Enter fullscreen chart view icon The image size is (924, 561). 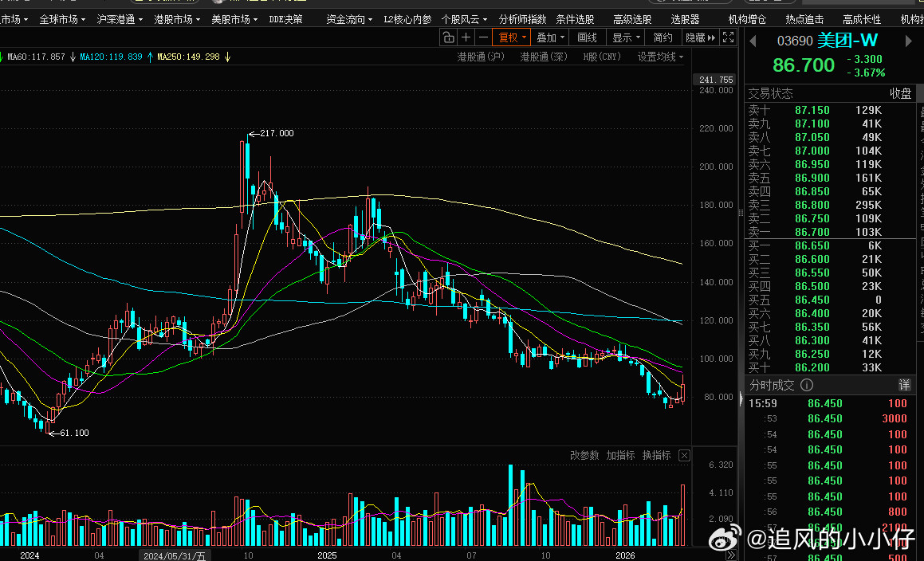(728, 37)
